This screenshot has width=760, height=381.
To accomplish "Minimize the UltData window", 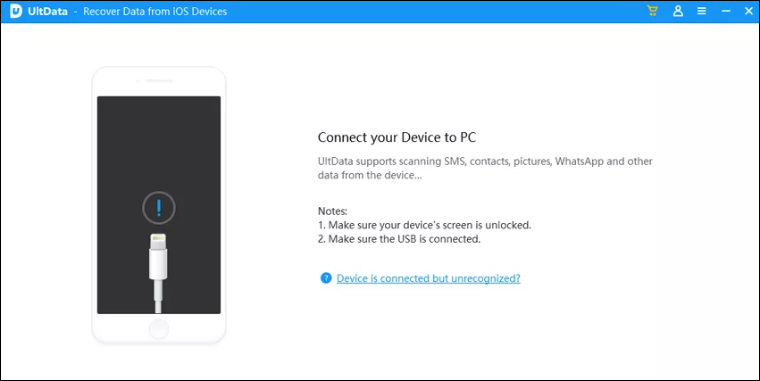I will click(726, 11).
